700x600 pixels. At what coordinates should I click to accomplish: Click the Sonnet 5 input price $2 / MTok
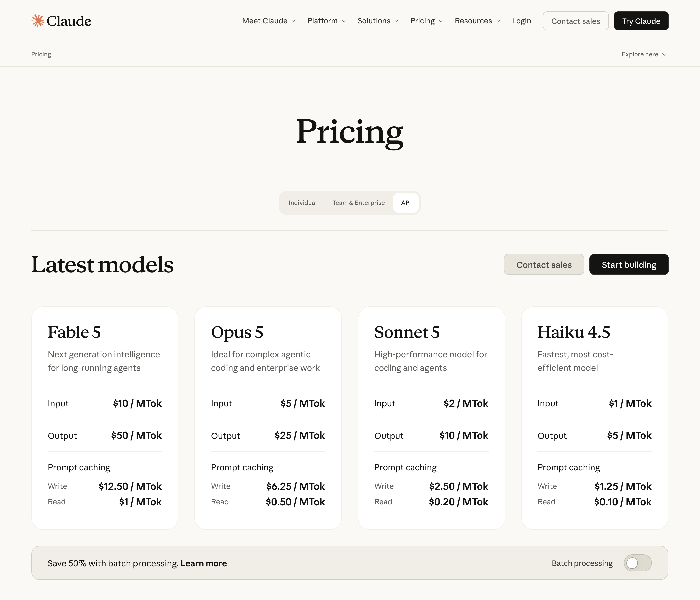coord(466,403)
